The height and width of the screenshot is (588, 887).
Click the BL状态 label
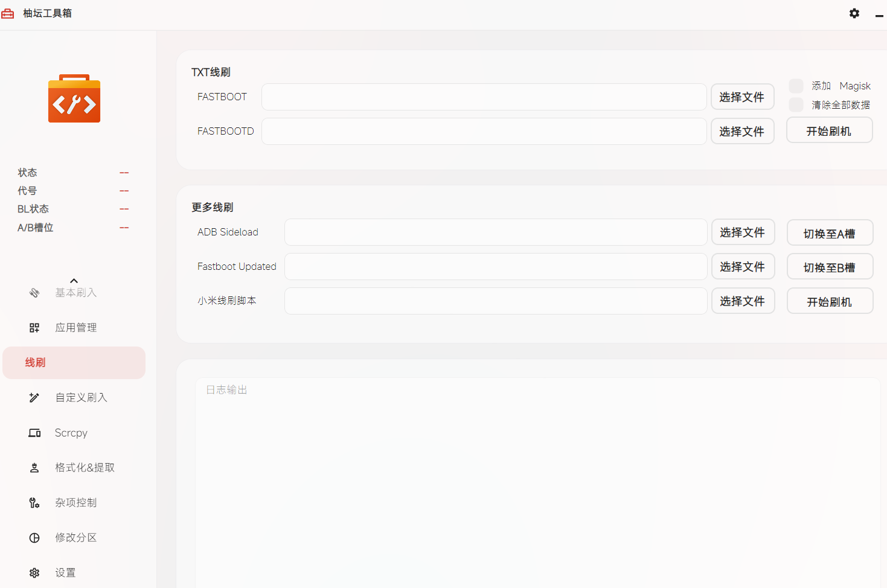(x=33, y=209)
